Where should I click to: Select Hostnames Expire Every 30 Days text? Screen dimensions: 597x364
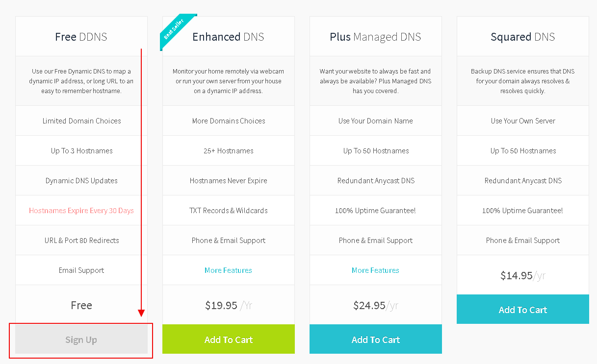(x=81, y=211)
